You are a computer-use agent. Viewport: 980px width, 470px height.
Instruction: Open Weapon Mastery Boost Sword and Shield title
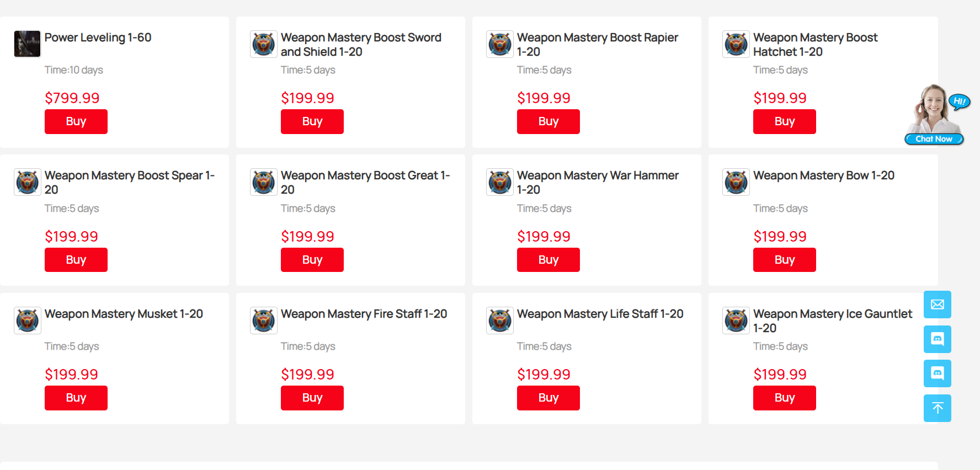(x=361, y=45)
